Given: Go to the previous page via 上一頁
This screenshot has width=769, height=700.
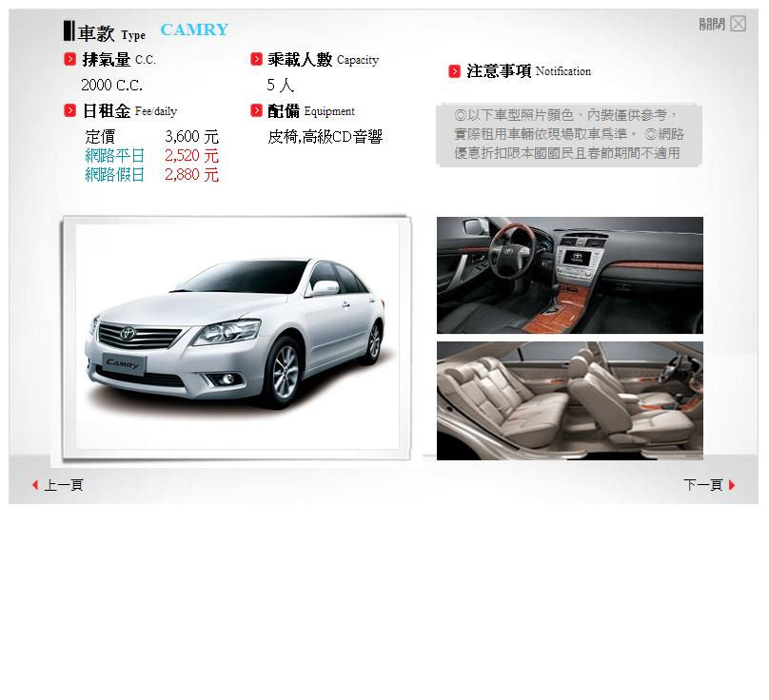Looking at the screenshot, I should point(63,484).
